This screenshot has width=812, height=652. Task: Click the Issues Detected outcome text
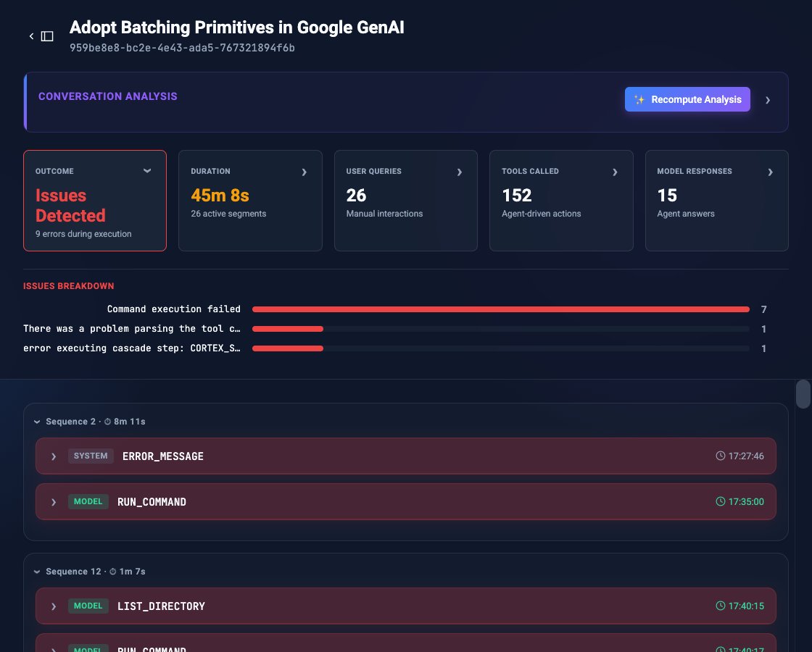(x=70, y=206)
